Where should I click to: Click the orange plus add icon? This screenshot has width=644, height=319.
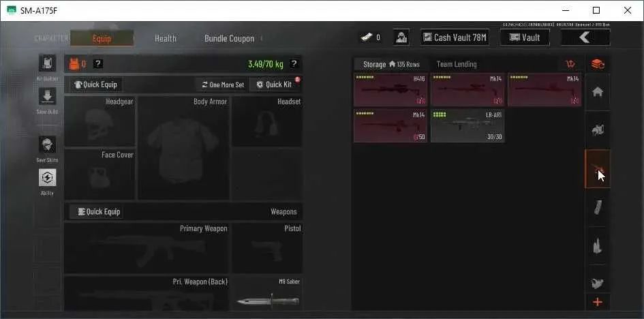point(598,303)
